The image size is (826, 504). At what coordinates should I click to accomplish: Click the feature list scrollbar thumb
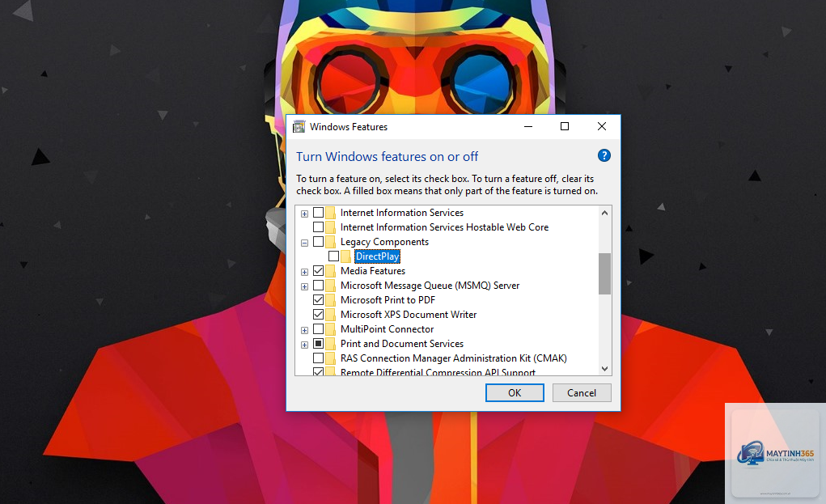click(605, 274)
